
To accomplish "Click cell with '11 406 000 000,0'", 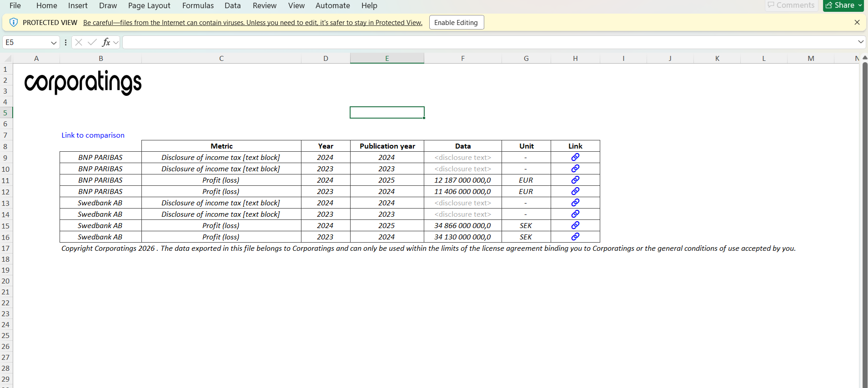I will point(463,191).
